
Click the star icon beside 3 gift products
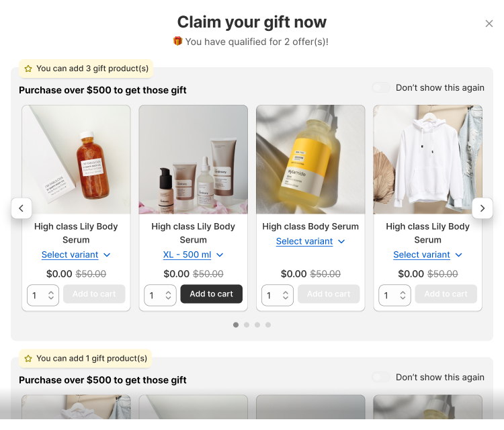click(x=28, y=69)
